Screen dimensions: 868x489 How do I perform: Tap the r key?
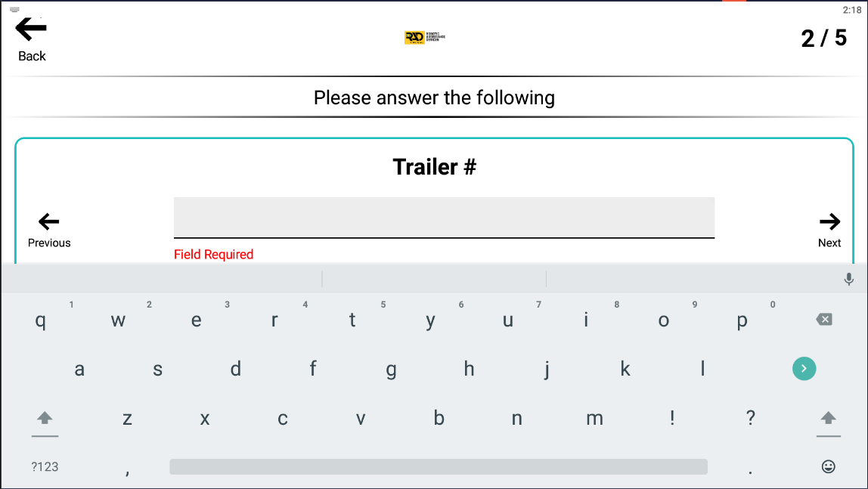click(274, 320)
